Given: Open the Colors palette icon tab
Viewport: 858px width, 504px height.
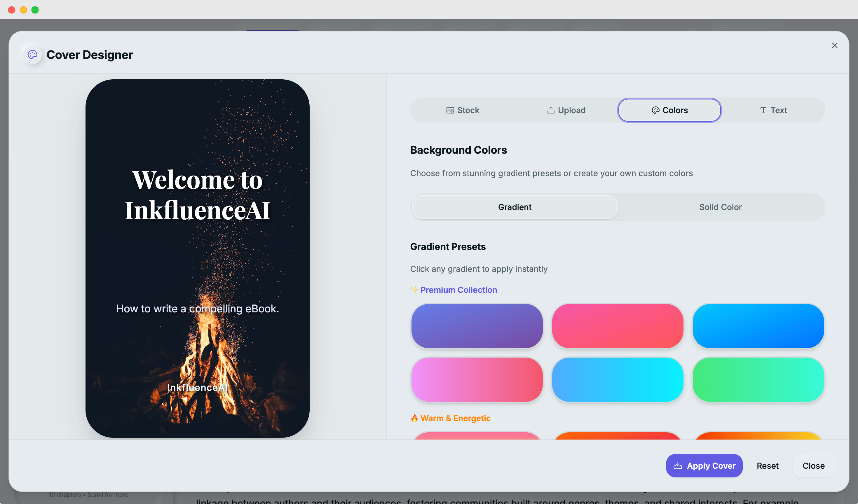Looking at the screenshot, I should (656, 110).
